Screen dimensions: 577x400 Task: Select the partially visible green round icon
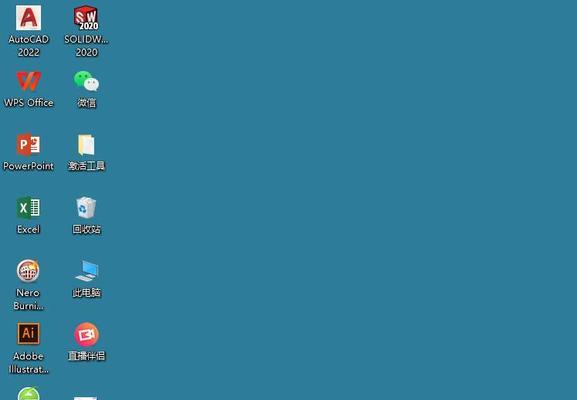click(x=28, y=393)
